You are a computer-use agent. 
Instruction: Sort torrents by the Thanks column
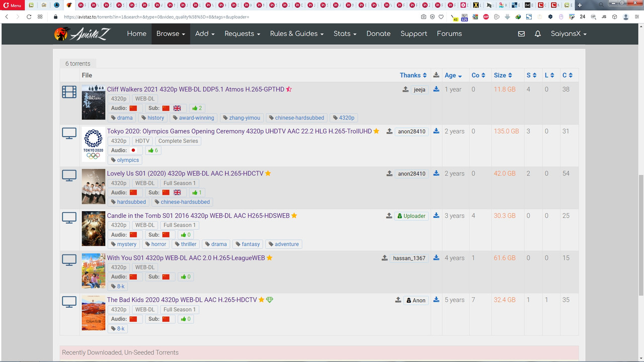pyautogui.click(x=413, y=75)
